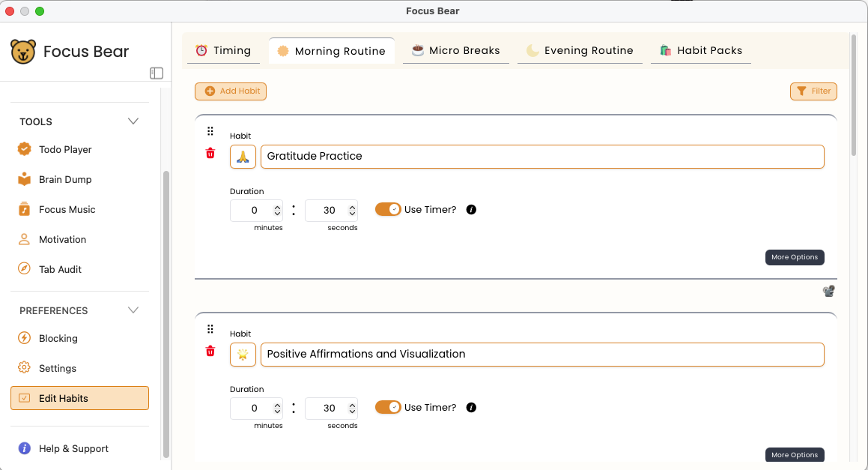Viewport: 868px width, 470px height.
Task: Switch to the Micro Breaks tab
Action: click(x=455, y=50)
